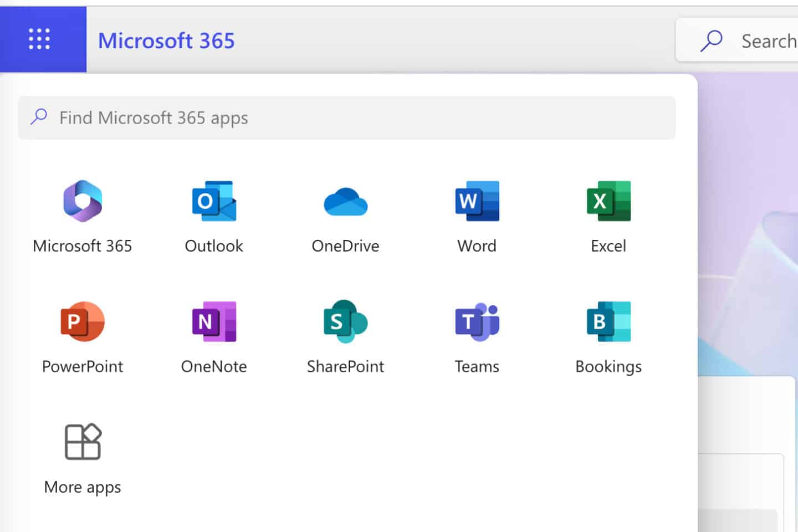
Task: Select the Teams label text
Action: pyautogui.click(x=477, y=366)
